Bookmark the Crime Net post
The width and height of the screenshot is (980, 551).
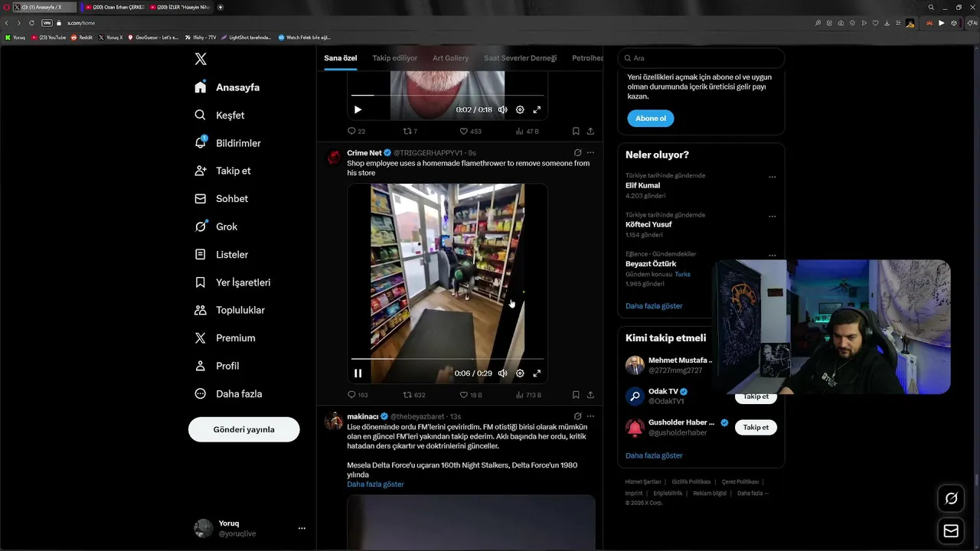pos(576,395)
